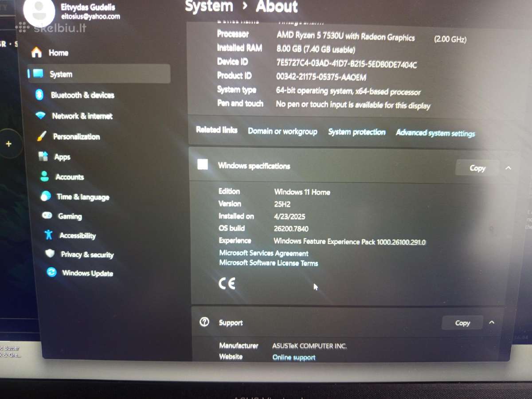Select Installed RAM value 8.00 GB
The height and width of the screenshot is (399, 532).
click(316, 49)
